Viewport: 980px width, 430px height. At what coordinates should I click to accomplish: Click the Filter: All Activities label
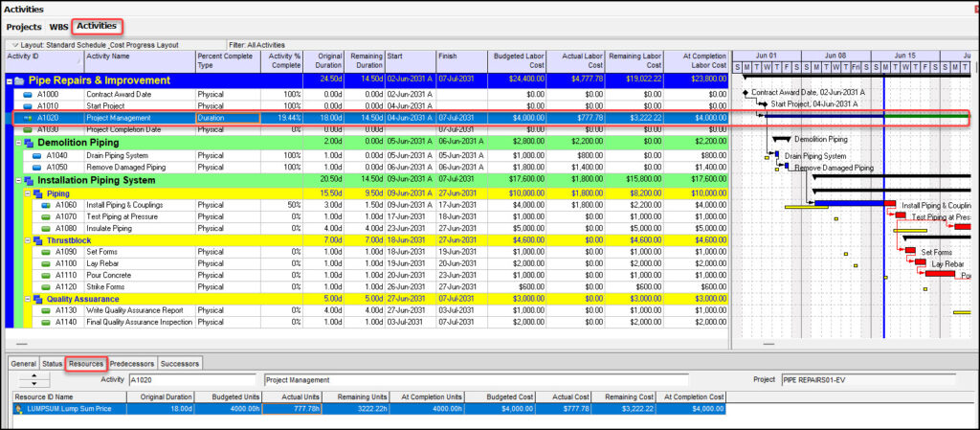click(256, 45)
